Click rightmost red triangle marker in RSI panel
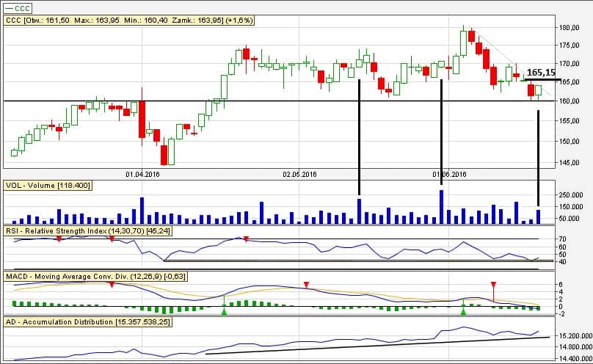Image resolution: width=593 pixels, height=364 pixels. (246, 239)
